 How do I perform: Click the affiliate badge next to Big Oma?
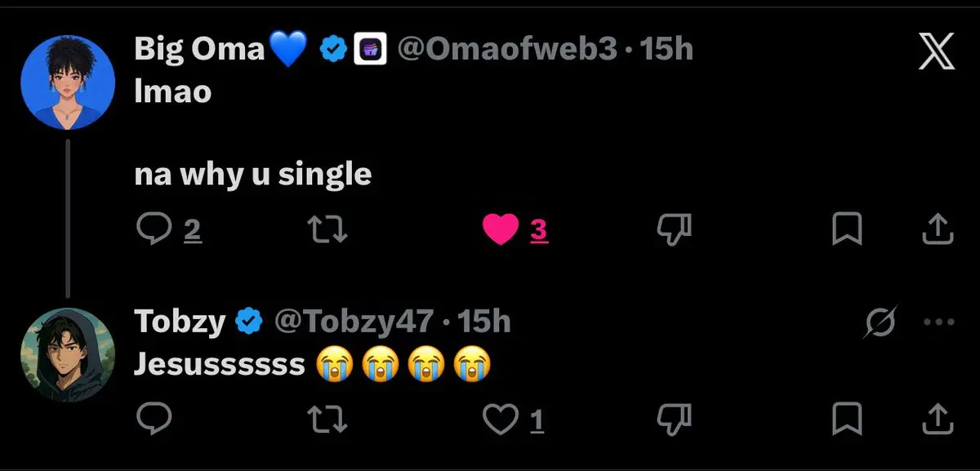pyautogui.click(x=369, y=51)
